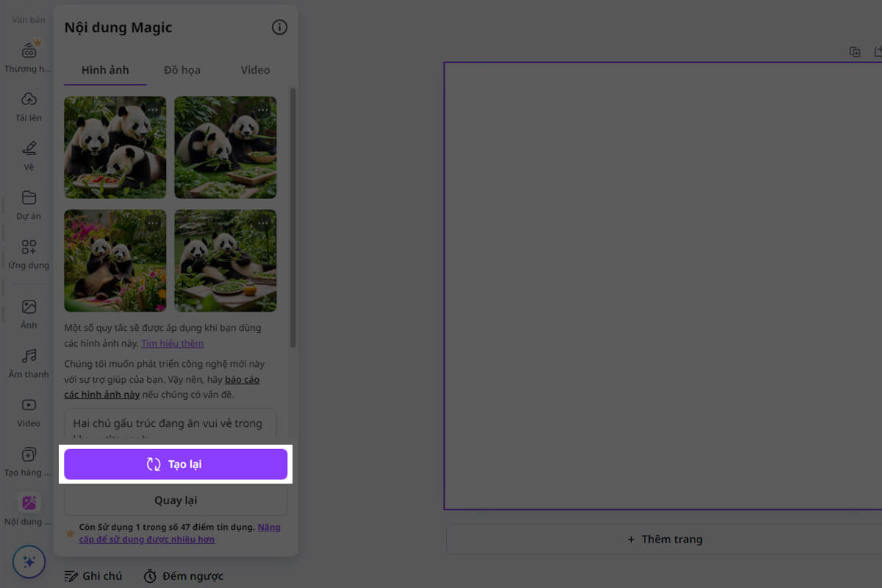
Task: Click the prompt text input field
Action: pyautogui.click(x=170, y=424)
